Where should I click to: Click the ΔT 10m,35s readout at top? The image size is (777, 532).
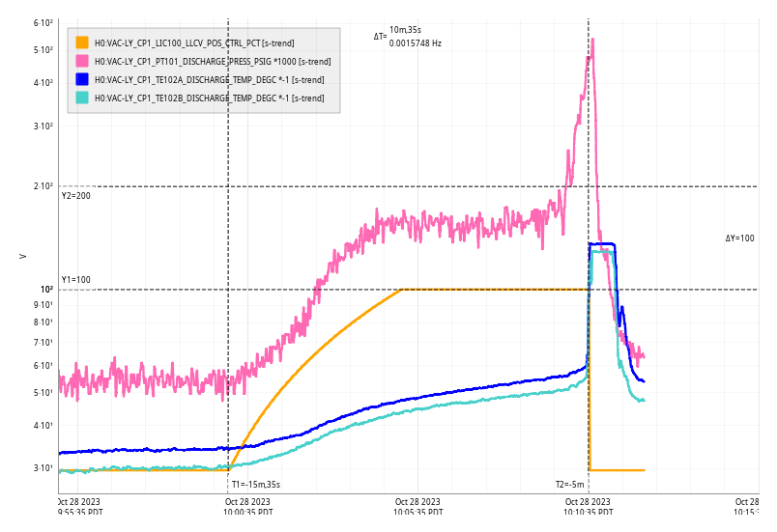pyautogui.click(x=405, y=30)
